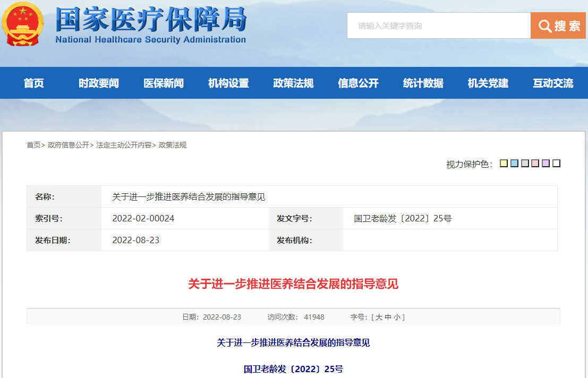The height and width of the screenshot is (378, 588).
Task: Open the 政策法规 navigation menu
Action: point(293,83)
